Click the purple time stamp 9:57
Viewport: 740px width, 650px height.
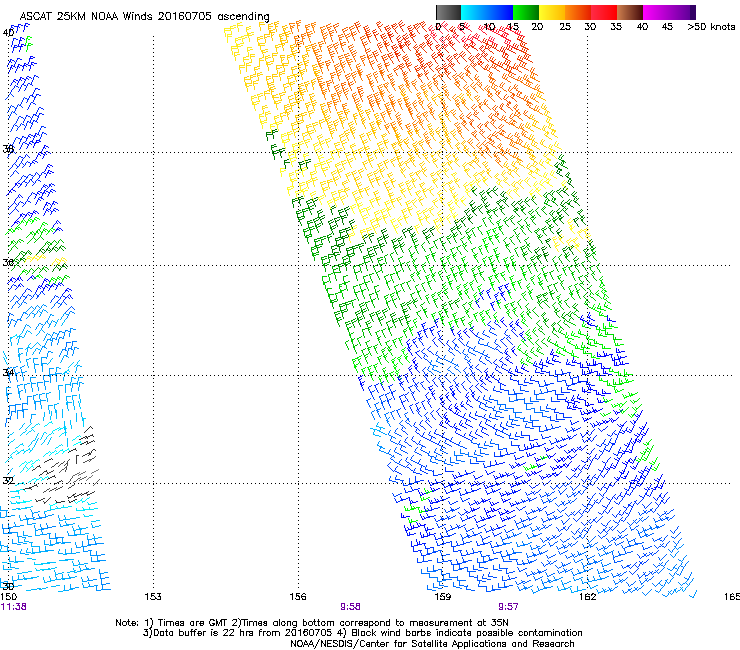[x=508, y=607]
